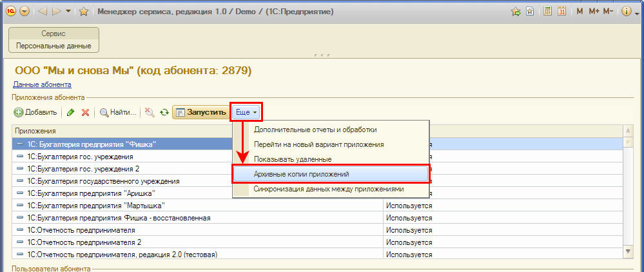
Task: Click the Приложения column header
Action: [122, 131]
